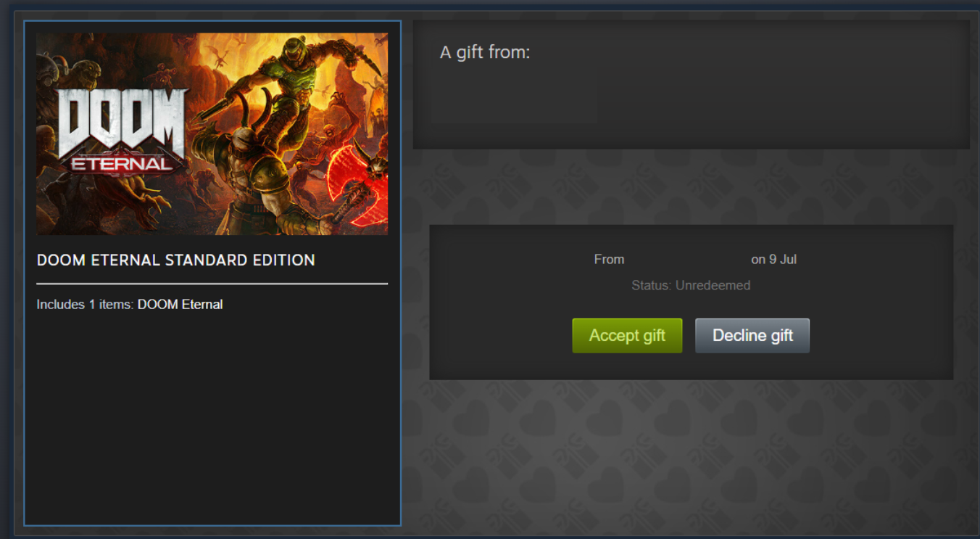The width and height of the screenshot is (980, 539).
Task: Click the DOOM Eternal cover artwork
Action: tap(212, 133)
